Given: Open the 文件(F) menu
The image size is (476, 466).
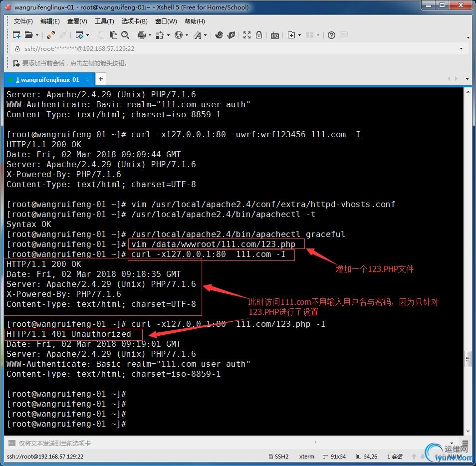Looking at the screenshot, I should click(23, 21).
